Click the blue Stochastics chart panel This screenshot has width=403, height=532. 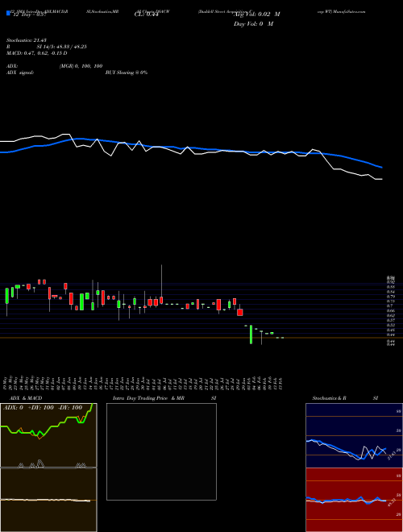point(354,435)
